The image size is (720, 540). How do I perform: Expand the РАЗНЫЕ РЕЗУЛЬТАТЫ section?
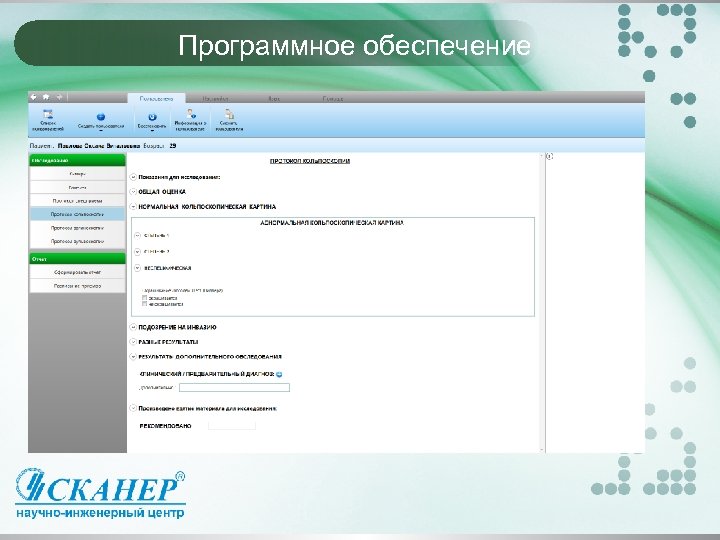pos(133,342)
